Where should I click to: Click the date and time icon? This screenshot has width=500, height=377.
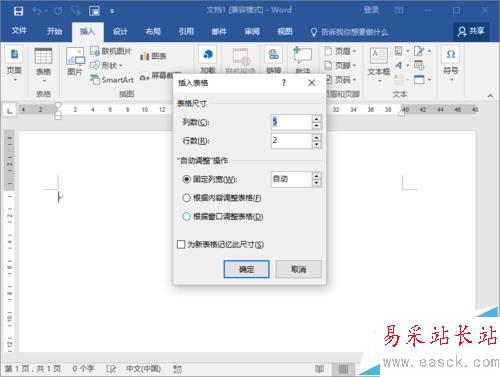pyautogui.click(x=419, y=65)
